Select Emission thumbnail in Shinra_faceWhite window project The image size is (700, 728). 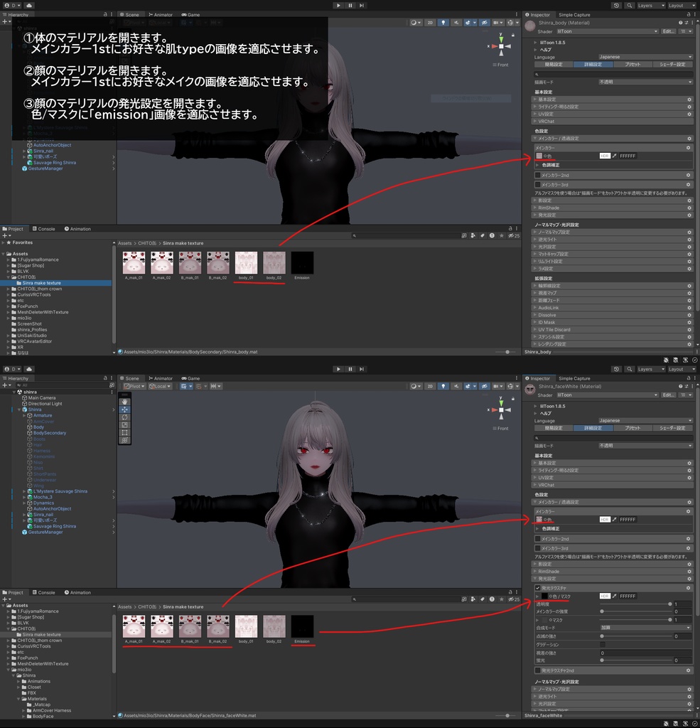(x=302, y=626)
